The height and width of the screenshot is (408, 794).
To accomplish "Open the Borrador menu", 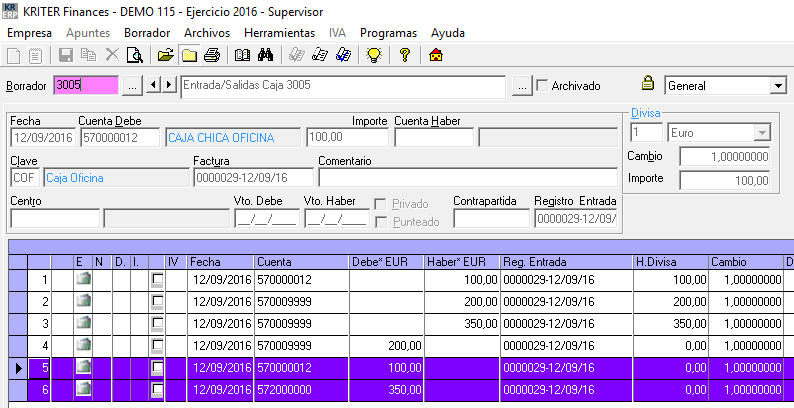I will pyautogui.click(x=147, y=33).
